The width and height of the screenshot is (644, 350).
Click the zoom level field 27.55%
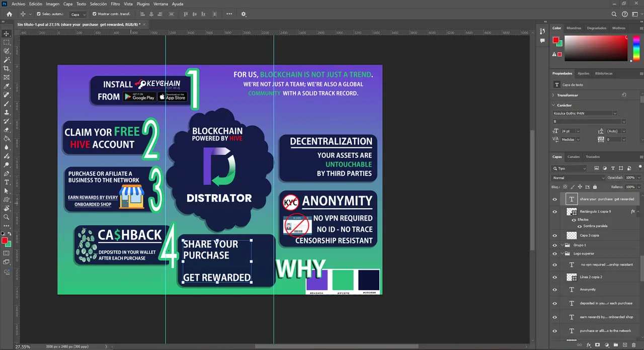(x=22, y=346)
